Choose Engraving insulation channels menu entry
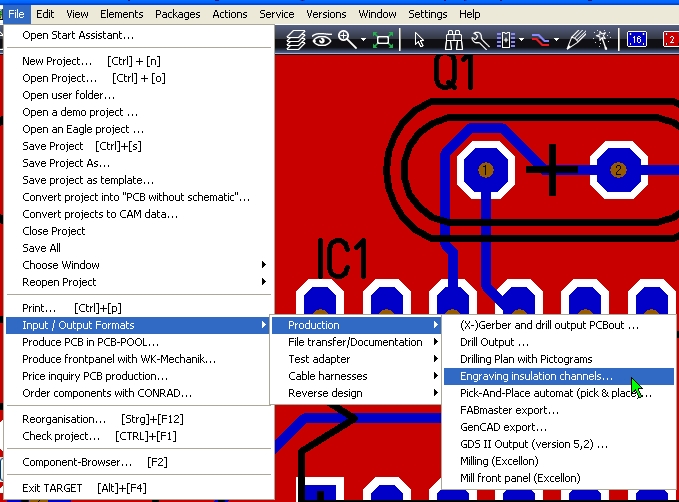This screenshot has width=679, height=502. point(537,376)
